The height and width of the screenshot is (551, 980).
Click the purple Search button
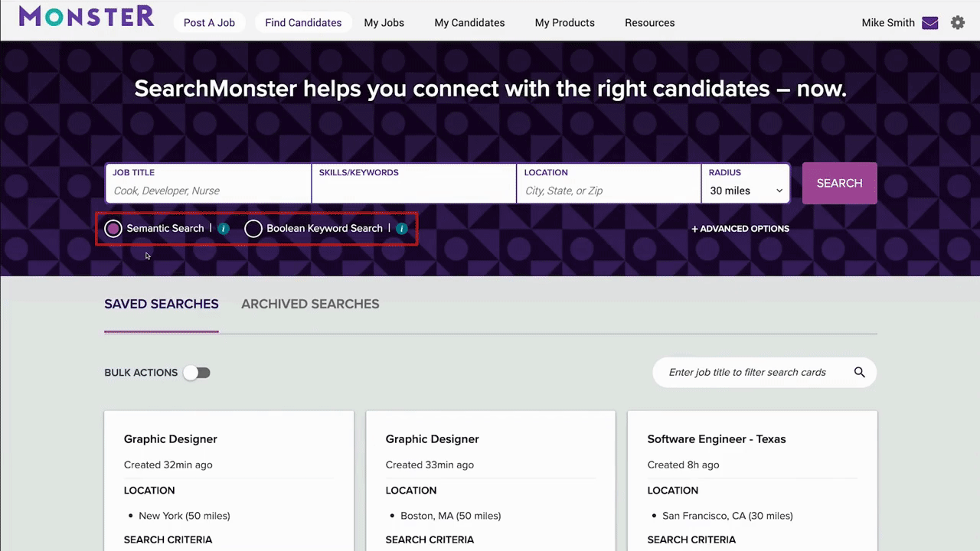point(840,184)
